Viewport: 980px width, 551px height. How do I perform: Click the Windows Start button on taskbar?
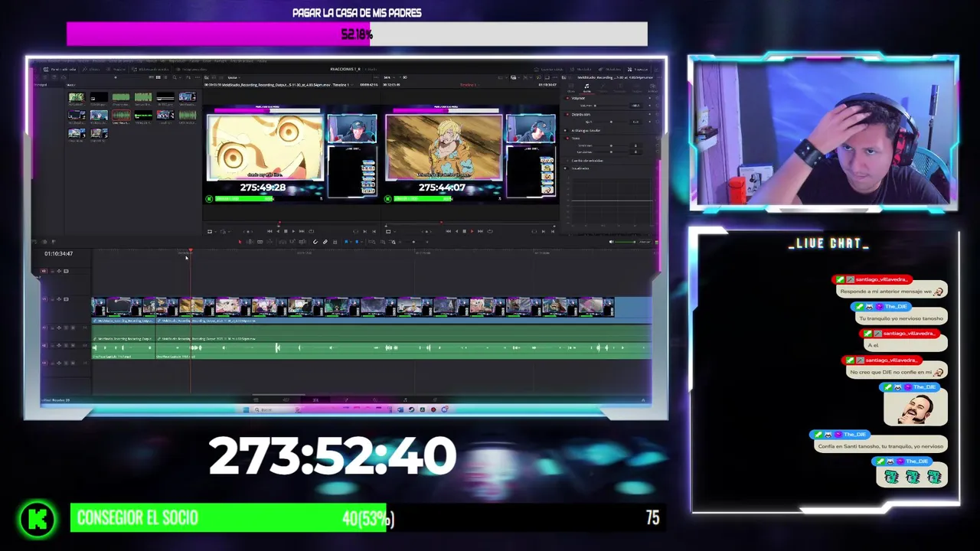(x=246, y=409)
